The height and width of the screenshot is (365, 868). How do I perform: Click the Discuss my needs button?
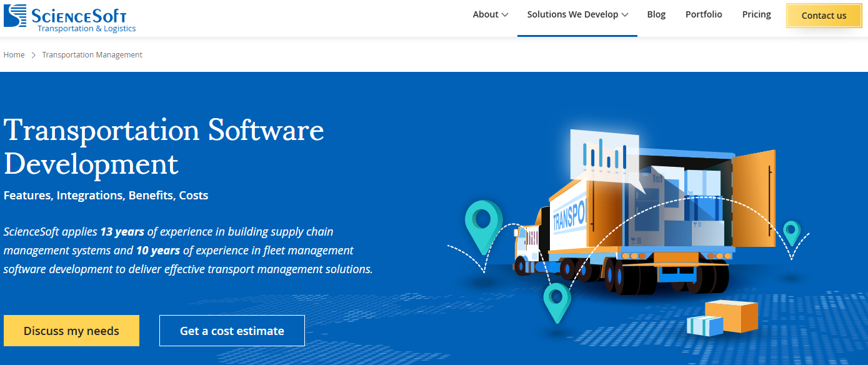71,331
